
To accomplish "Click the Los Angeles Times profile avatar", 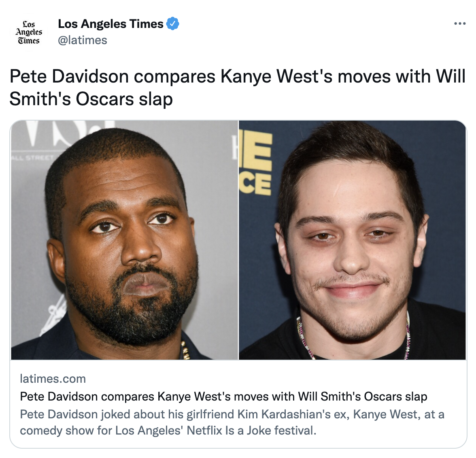I will (x=28, y=32).
